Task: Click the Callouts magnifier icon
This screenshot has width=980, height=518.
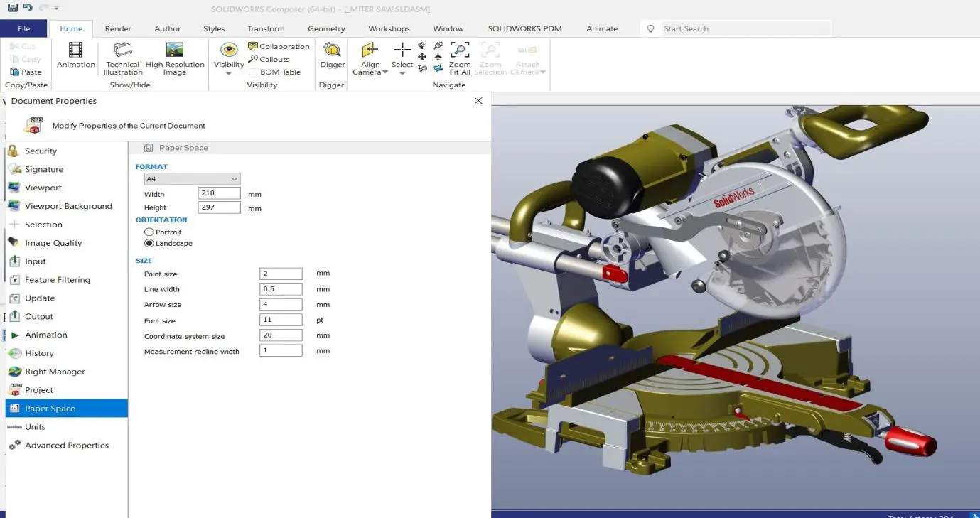Action: click(x=253, y=59)
